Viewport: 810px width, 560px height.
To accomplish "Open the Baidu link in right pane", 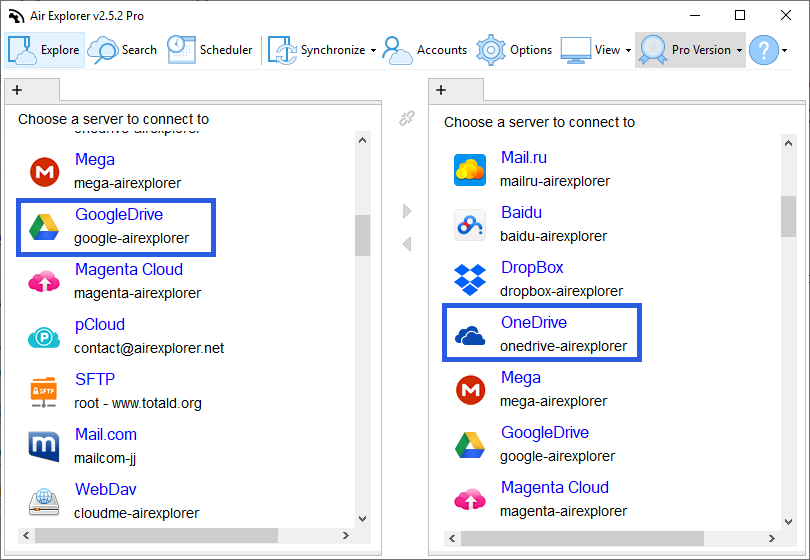I will click(521, 212).
